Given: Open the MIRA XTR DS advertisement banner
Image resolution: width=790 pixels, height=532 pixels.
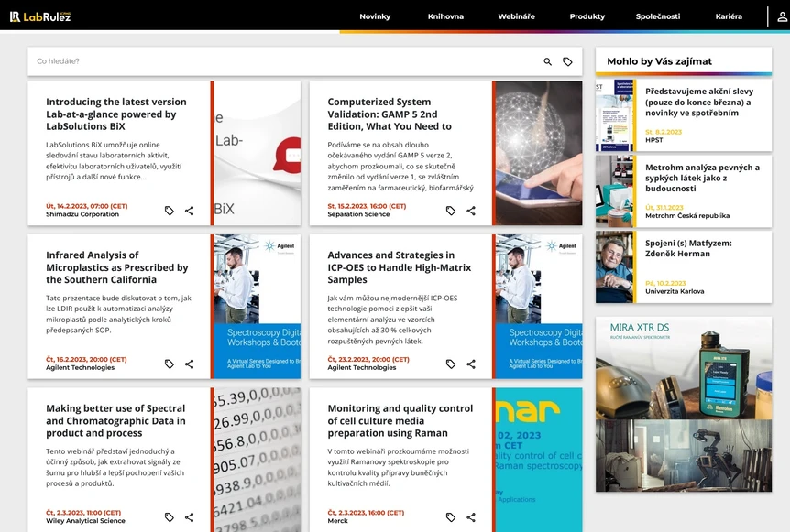Looking at the screenshot, I should click(684, 404).
